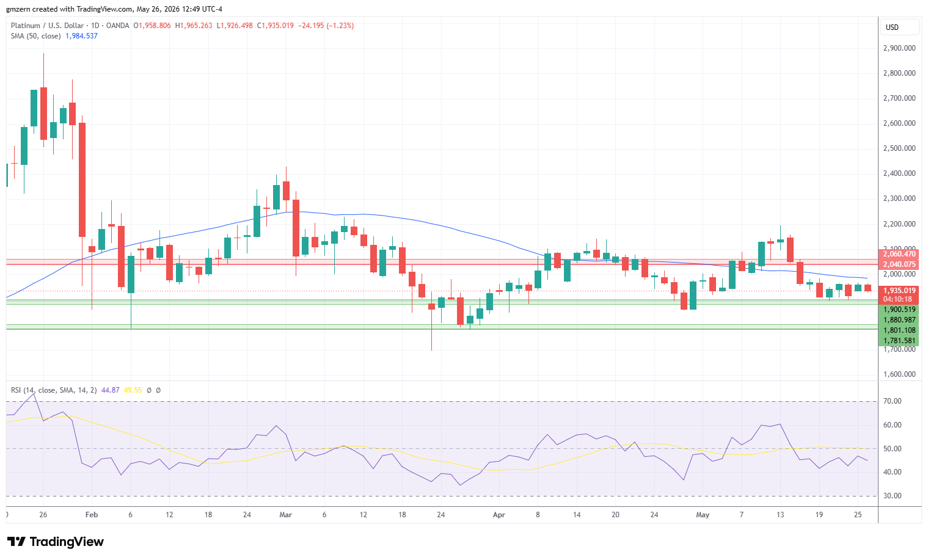Image resolution: width=928 pixels, height=560 pixels.
Task: Click the header text gmzern created with TradingView.com
Action: click(69, 9)
